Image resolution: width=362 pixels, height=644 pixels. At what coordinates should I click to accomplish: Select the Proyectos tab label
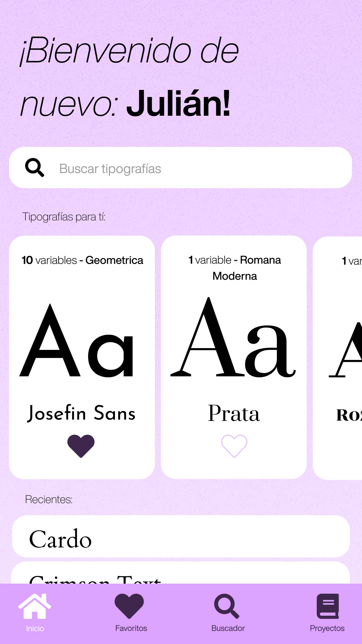tap(327, 628)
